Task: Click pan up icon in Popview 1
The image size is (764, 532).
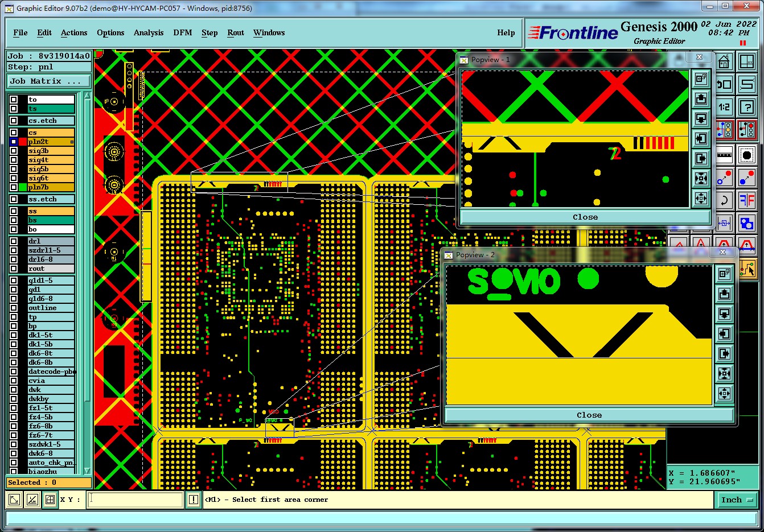Action: (x=701, y=99)
